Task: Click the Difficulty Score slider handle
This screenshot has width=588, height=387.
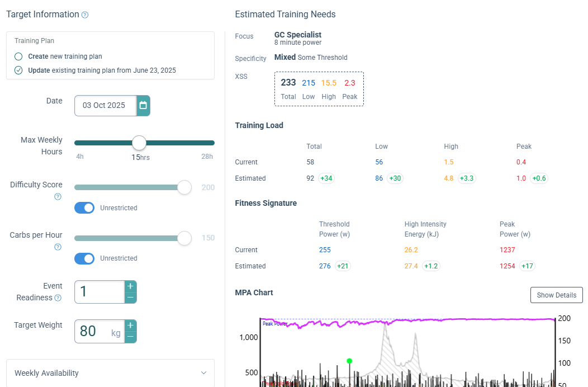Action: tap(184, 187)
